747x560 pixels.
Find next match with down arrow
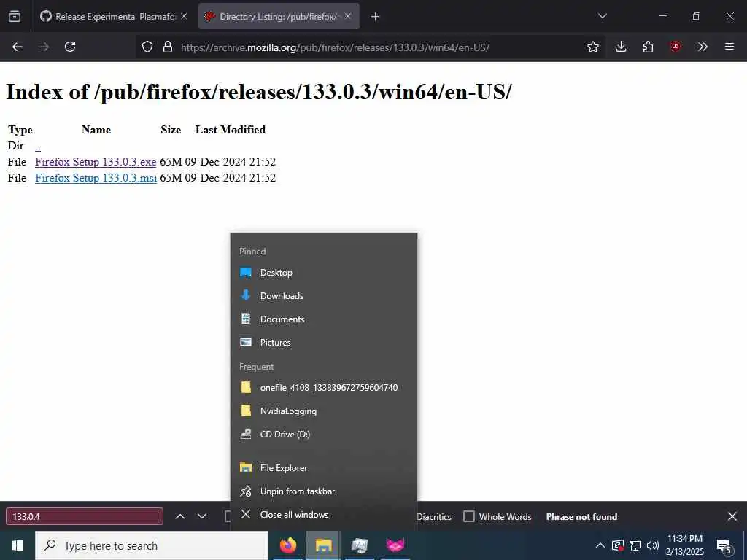click(202, 517)
